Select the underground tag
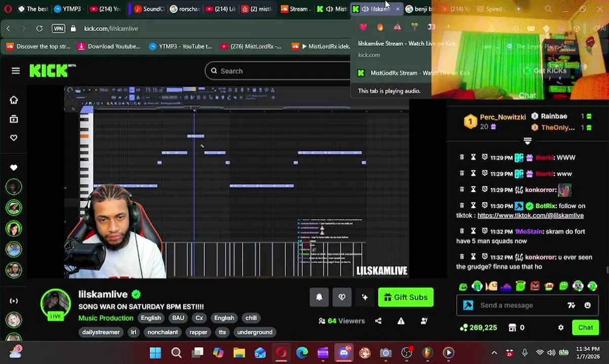609x364 pixels. 255,332
